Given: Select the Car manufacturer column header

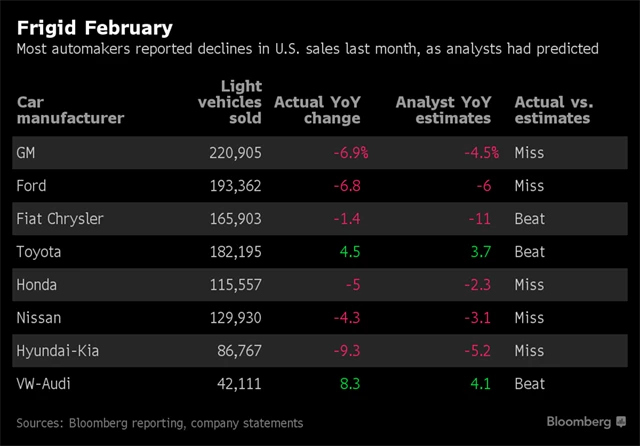Looking at the screenshot, I should click(x=70, y=110).
